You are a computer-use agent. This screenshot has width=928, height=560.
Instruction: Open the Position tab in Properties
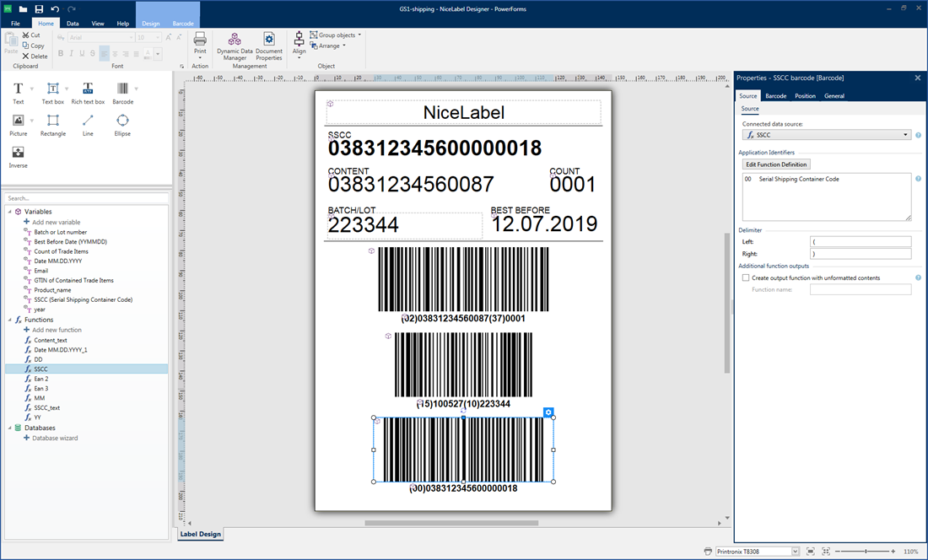pos(805,96)
